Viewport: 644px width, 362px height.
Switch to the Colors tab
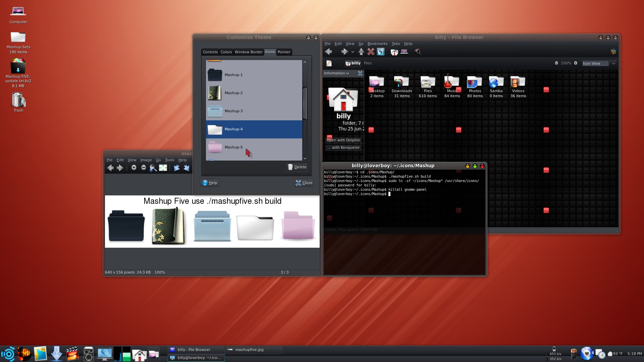point(226,52)
